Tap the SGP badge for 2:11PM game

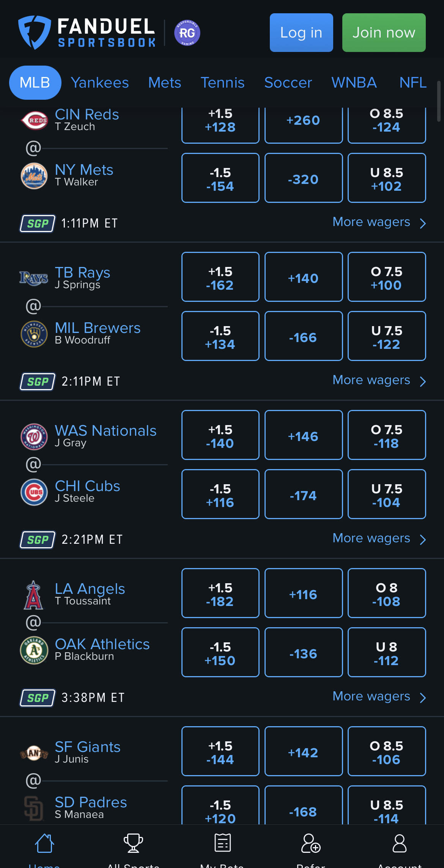click(x=38, y=381)
